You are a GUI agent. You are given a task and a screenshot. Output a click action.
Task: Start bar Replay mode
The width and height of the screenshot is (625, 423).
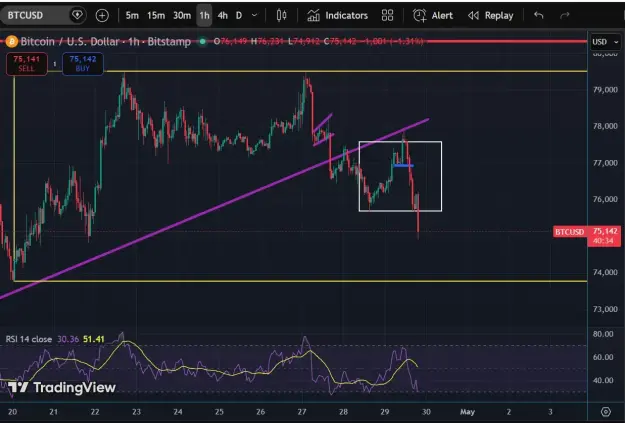491,16
